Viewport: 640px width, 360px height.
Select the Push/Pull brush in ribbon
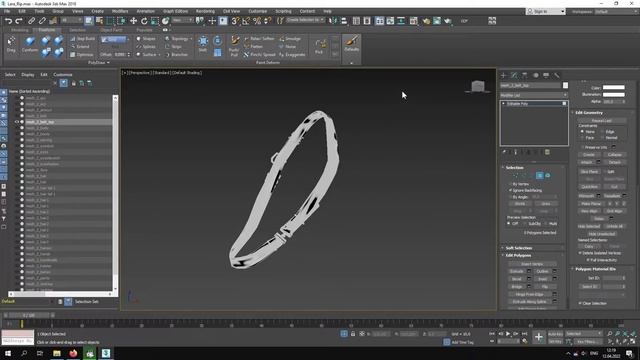point(234,46)
